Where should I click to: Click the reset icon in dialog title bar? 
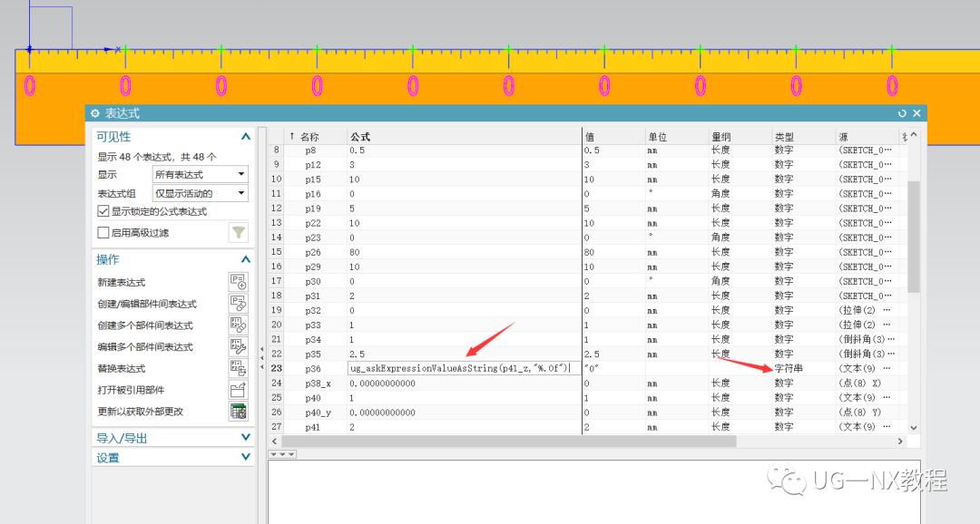(x=902, y=113)
